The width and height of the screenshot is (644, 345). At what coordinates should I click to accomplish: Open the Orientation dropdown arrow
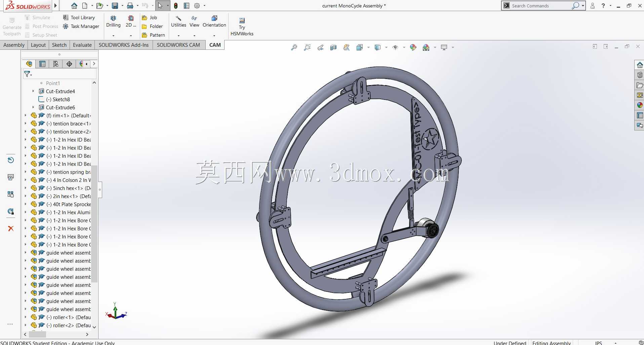pos(214,35)
